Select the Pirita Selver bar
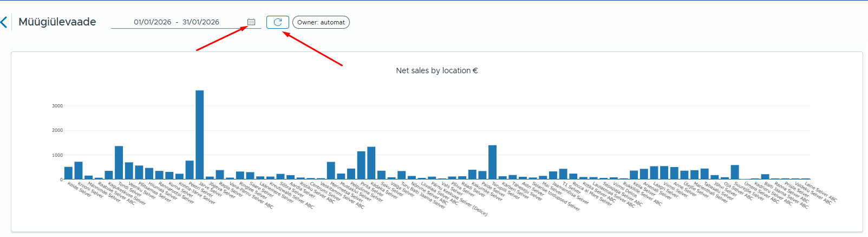 point(361,165)
